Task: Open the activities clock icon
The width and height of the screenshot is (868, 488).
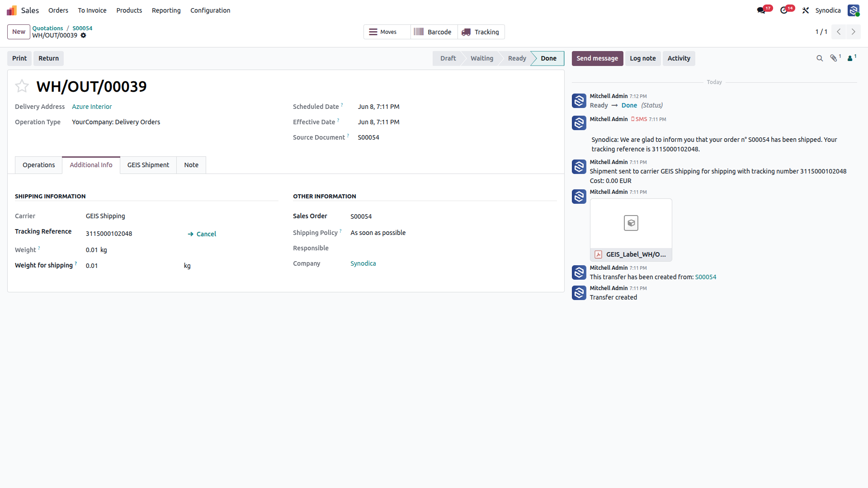Action: point(784,10)
